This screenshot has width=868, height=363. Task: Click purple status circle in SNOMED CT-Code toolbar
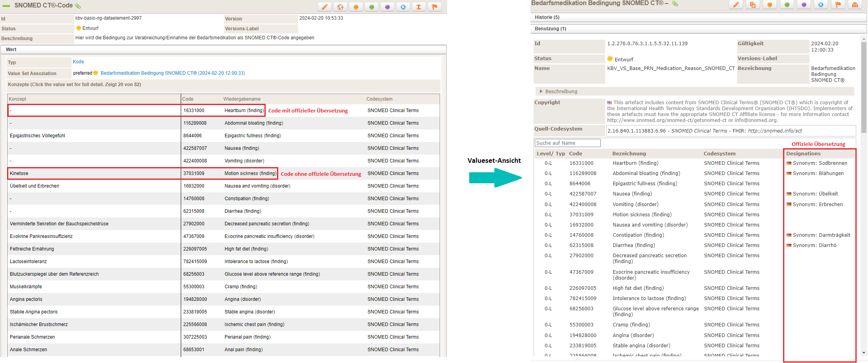(387, 7)
